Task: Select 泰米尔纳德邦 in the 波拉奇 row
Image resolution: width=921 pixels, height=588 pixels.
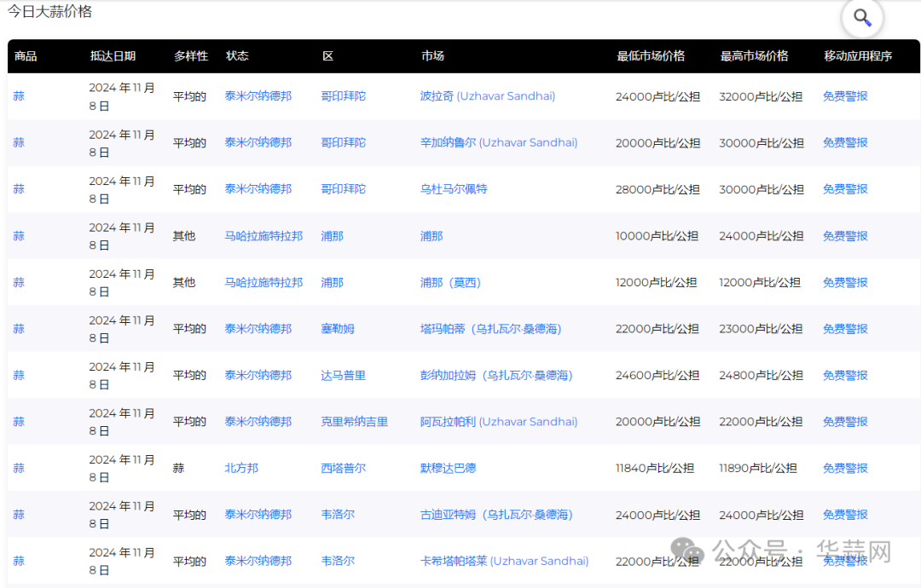Action: (x=258, y=96)
